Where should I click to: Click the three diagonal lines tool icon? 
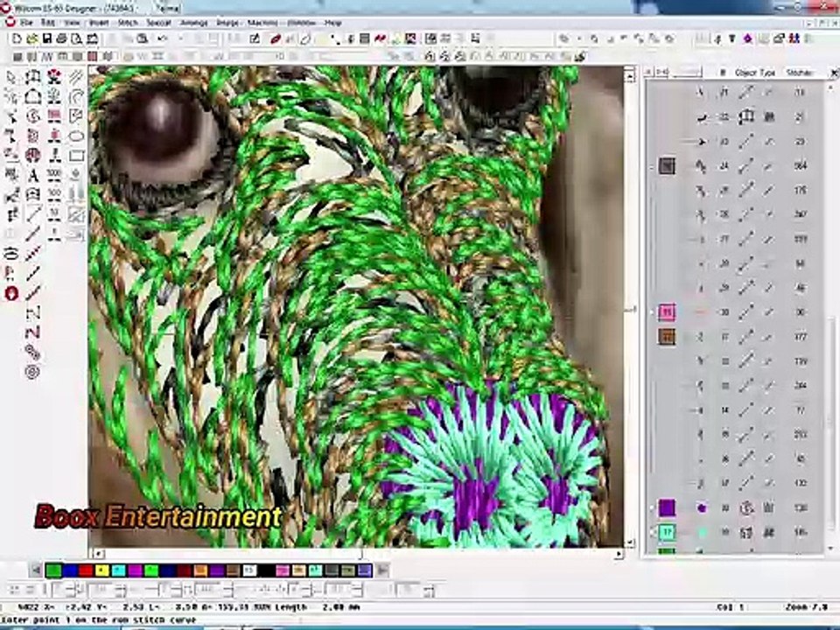[76, 77]
